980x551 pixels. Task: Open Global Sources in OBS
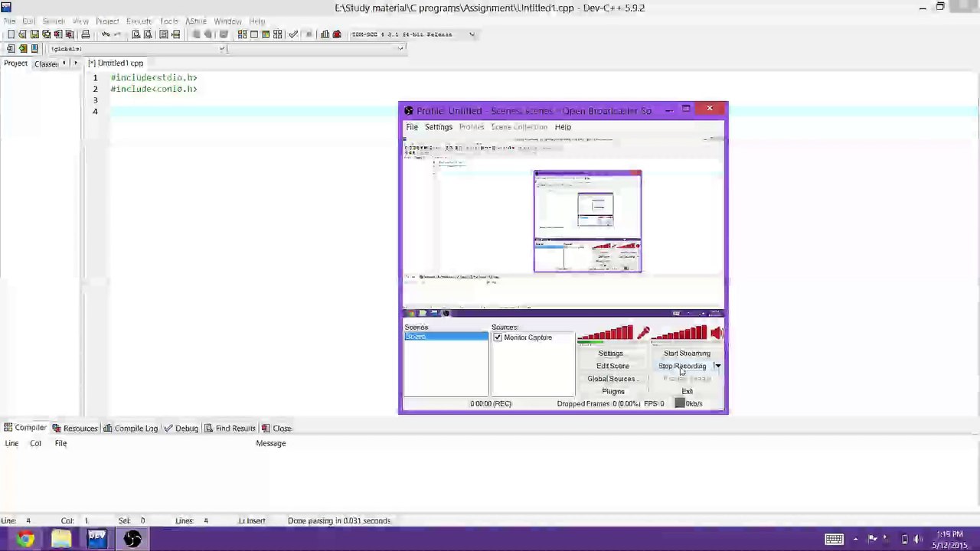pos(612,379)
